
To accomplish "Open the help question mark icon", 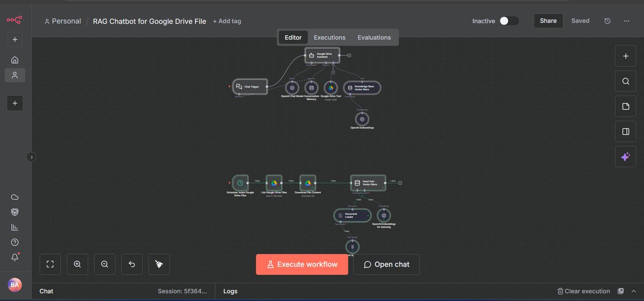I will tap(15, 242).
